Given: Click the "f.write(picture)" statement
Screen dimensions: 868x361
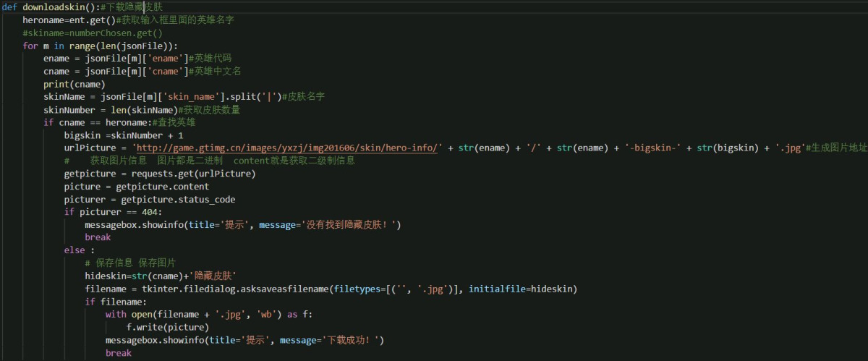Looking at the screenshot, I should pyautogui.click(x=168, y=328).
